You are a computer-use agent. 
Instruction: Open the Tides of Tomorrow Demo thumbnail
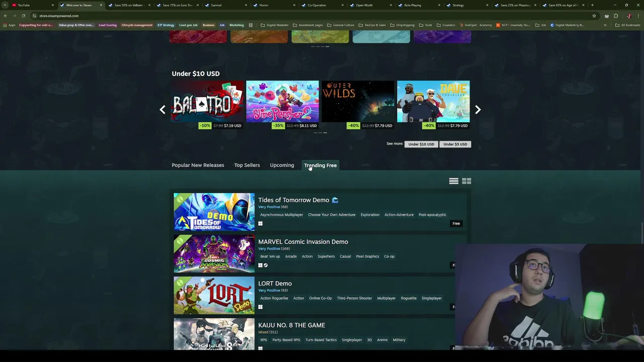pos(214,212)
